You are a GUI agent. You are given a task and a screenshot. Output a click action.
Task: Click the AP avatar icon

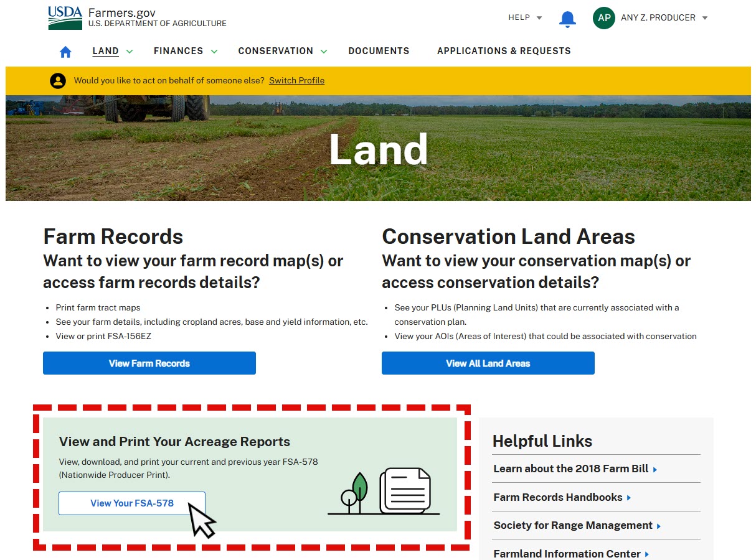[x=603, y=18]
